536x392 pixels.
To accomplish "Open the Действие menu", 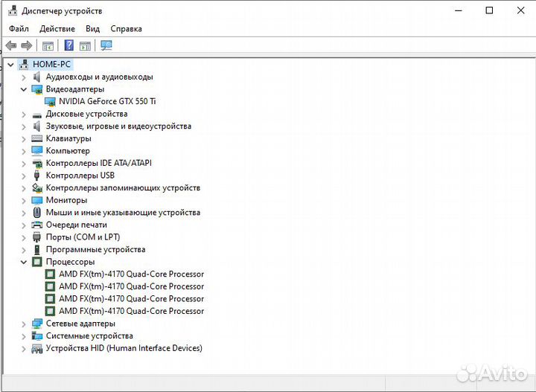I will [57, 29].
